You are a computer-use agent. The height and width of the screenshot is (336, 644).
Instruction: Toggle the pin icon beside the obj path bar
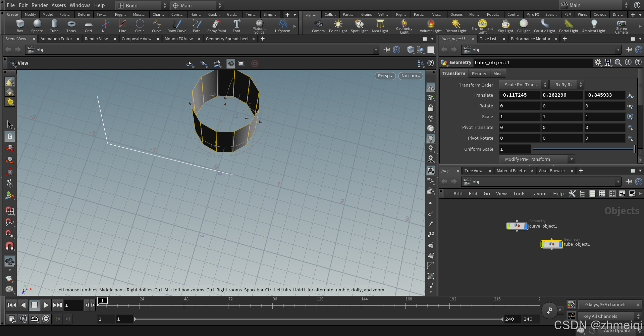tap(387, 50)
